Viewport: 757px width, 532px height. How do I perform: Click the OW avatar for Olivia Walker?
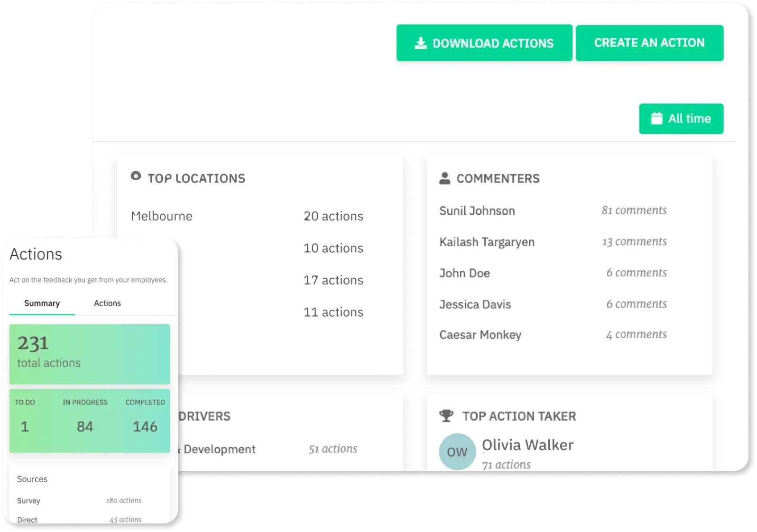pos(457,452)
